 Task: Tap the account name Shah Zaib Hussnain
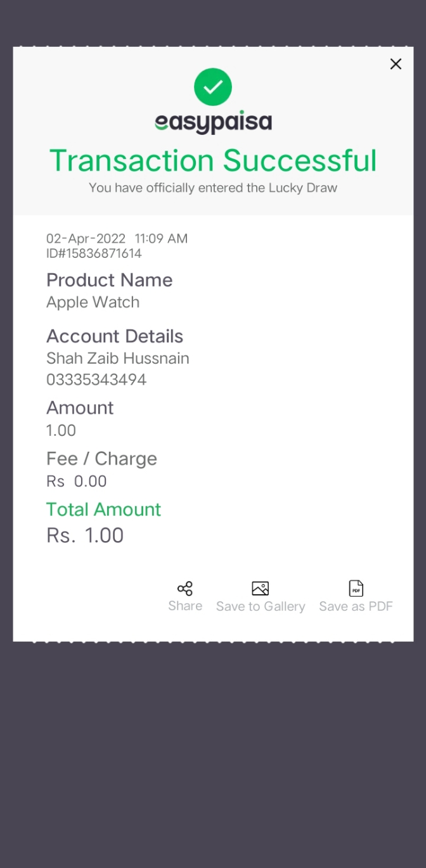(117, 358)
